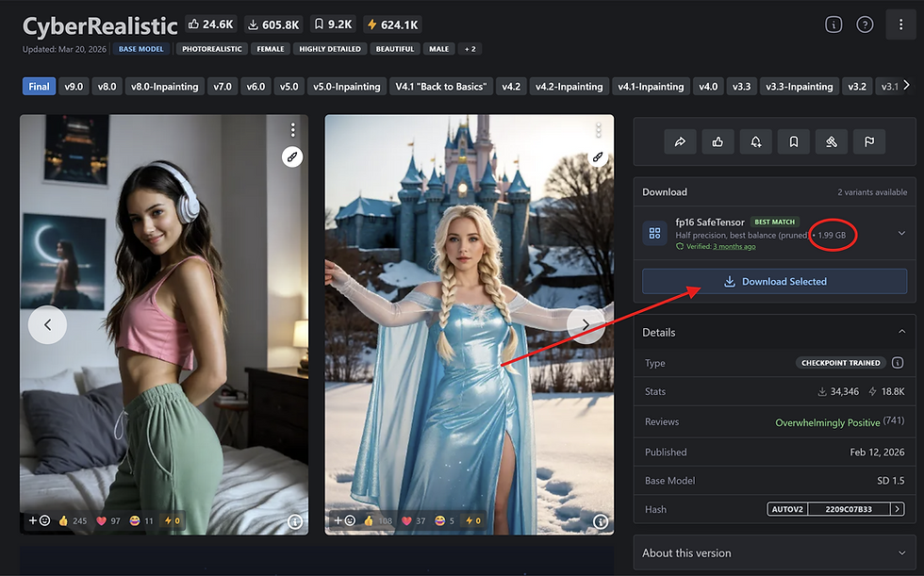Click the HIGHLY DETAILED tag
The height and width of the screenshot is (576, 924).
pyautogui.click(x=329, y=49)
